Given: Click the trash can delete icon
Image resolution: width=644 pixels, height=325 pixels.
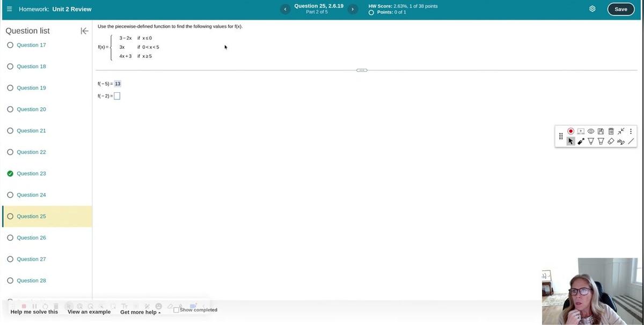Looking at the screenshot, I should [611, 131].
